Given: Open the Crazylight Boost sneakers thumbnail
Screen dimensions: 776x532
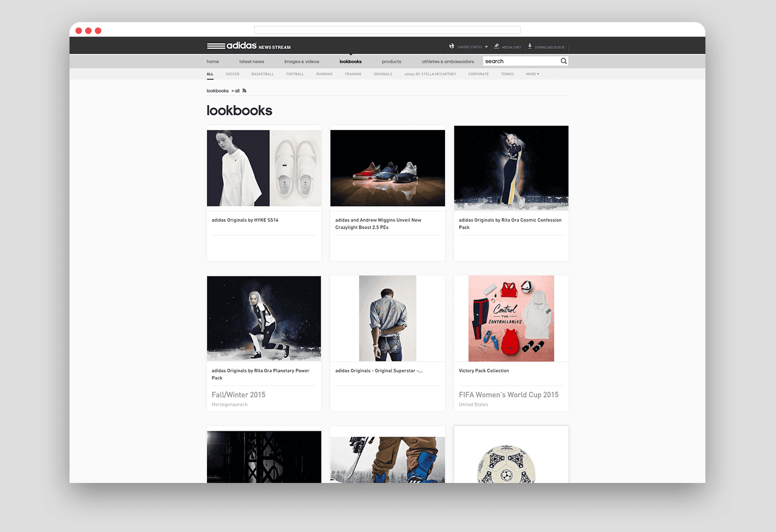Looking at the screenshot, I should coord(387,168).
